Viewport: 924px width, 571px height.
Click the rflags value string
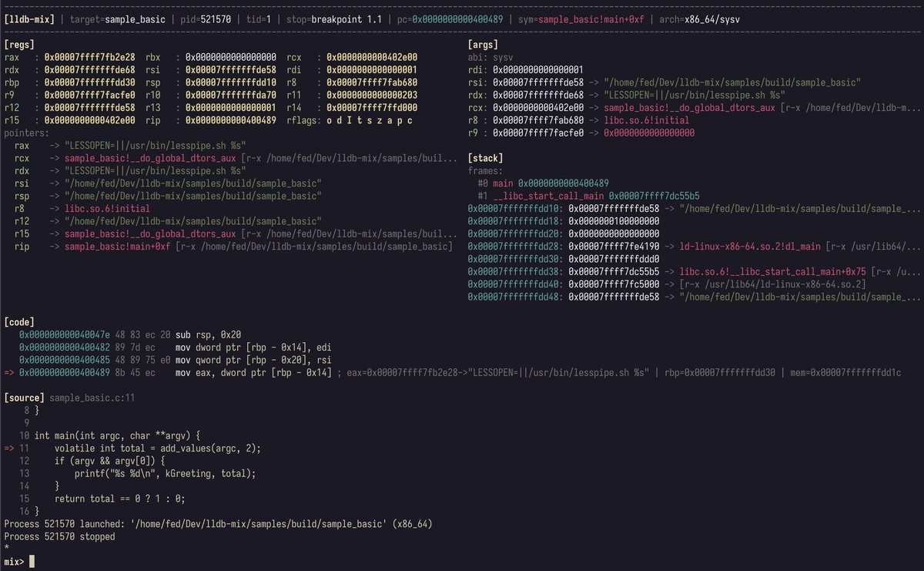[370, 120]
